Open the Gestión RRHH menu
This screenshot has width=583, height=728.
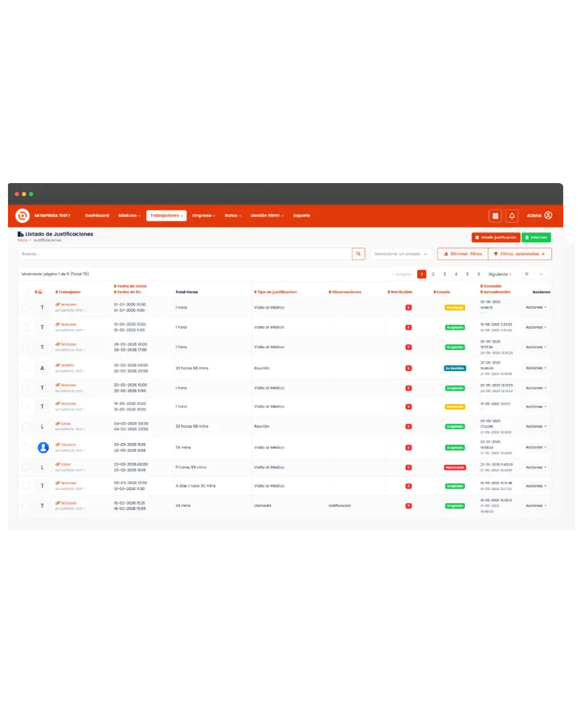coord(267,215)
